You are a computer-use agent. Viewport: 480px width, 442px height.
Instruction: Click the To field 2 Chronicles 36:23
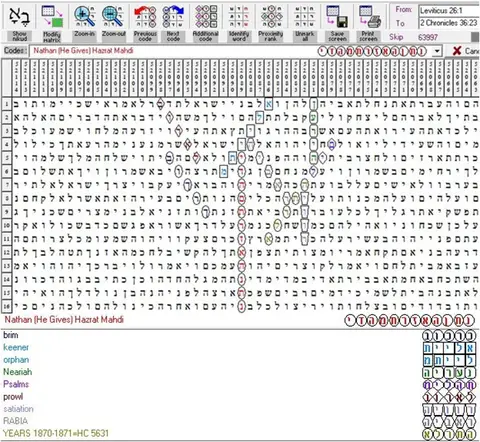point(449,23)
